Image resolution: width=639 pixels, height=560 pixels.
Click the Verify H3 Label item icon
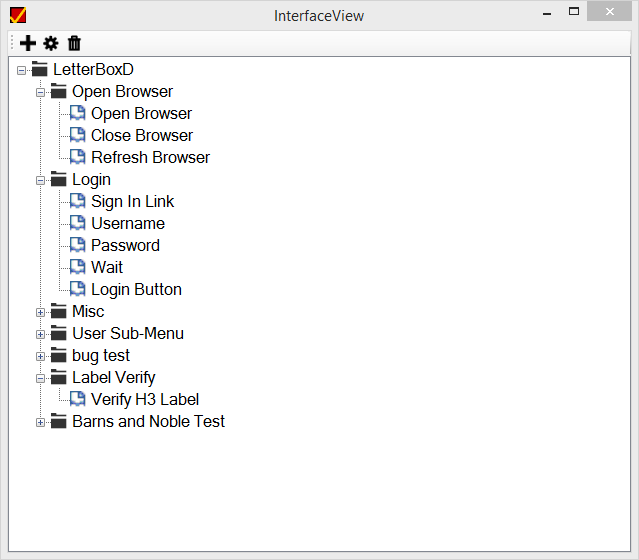[x=77, y=399]
